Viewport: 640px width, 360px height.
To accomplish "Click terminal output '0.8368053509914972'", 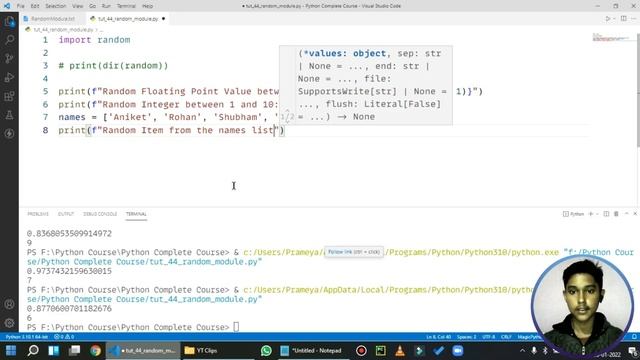I will [69, 233].
